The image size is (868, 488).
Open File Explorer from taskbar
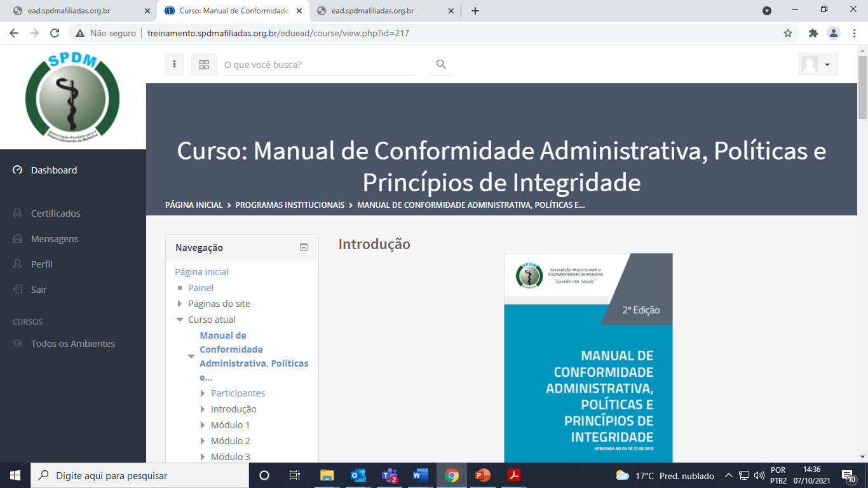click(327, 475)
